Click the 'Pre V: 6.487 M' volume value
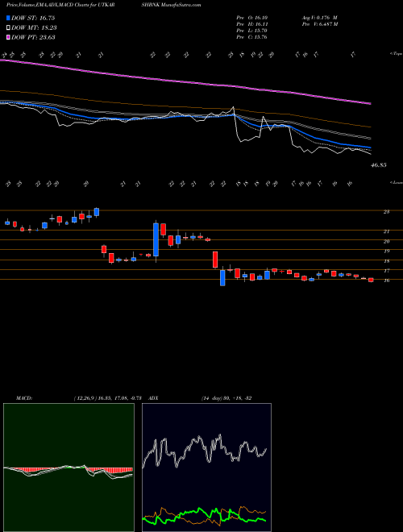 (x=319, y=24)
